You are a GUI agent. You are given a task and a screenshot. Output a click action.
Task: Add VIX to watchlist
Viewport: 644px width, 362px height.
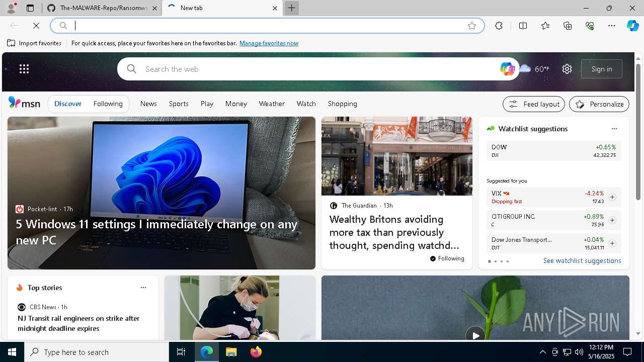(612, 197)
